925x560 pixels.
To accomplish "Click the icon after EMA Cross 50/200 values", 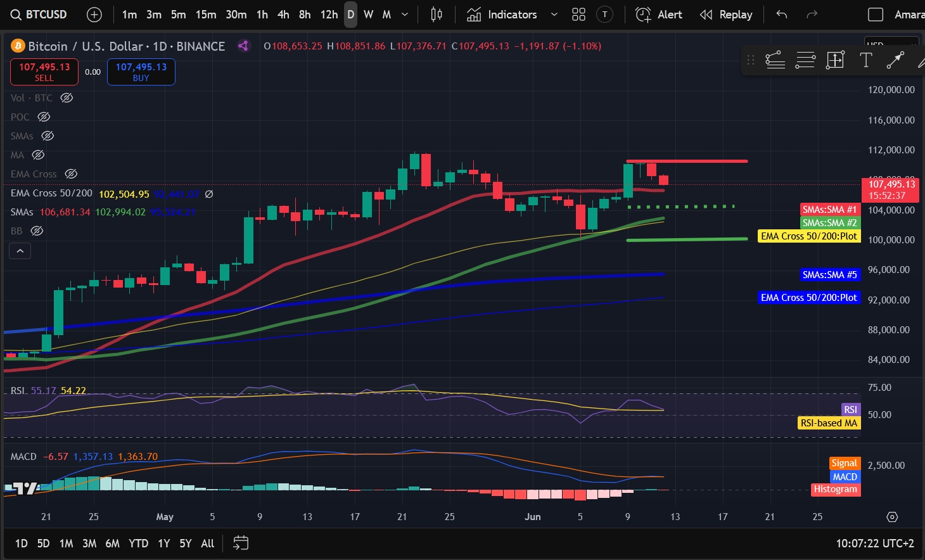I will (209, 194).
